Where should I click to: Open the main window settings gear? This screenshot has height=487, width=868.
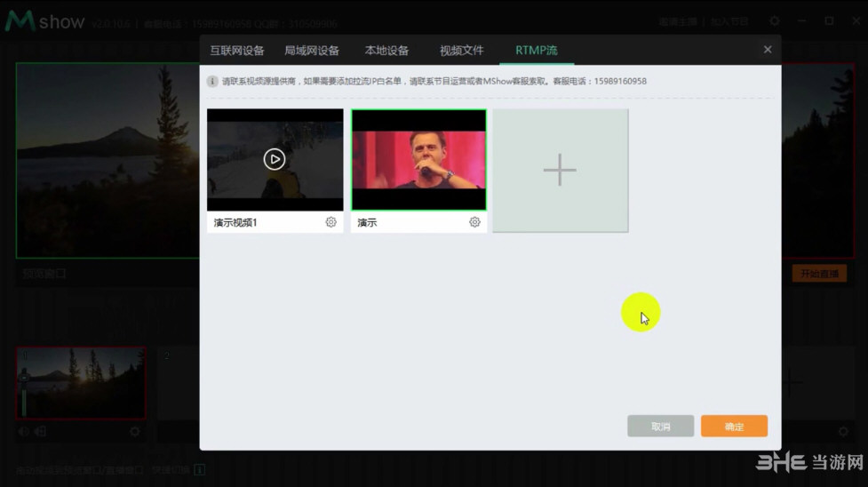pyautogui.click(x=775, y=21)
